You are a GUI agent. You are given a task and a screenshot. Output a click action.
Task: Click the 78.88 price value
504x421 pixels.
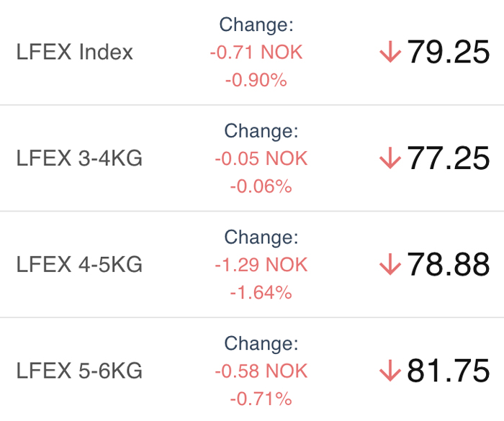pos(449,265)
